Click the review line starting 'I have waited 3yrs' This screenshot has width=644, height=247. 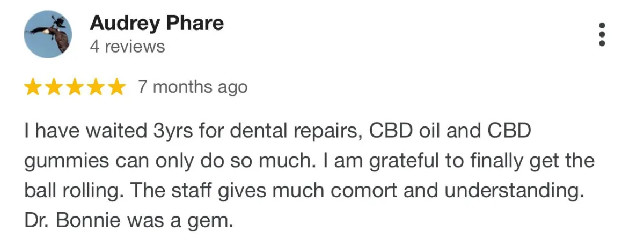[x=277, y=132]
